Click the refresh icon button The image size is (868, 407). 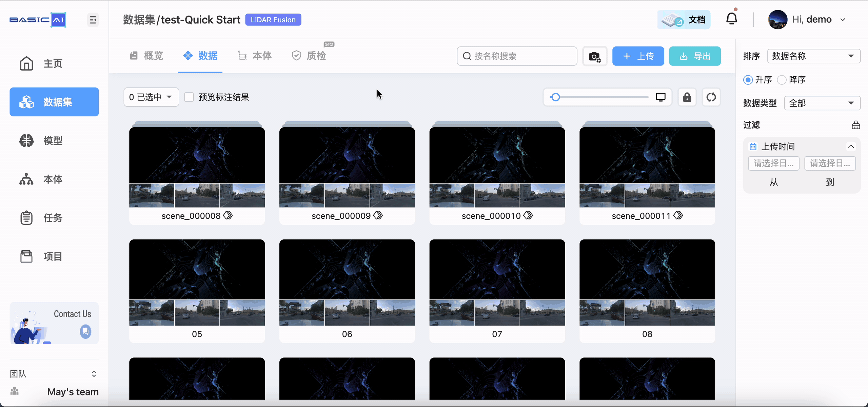[711, 97]
